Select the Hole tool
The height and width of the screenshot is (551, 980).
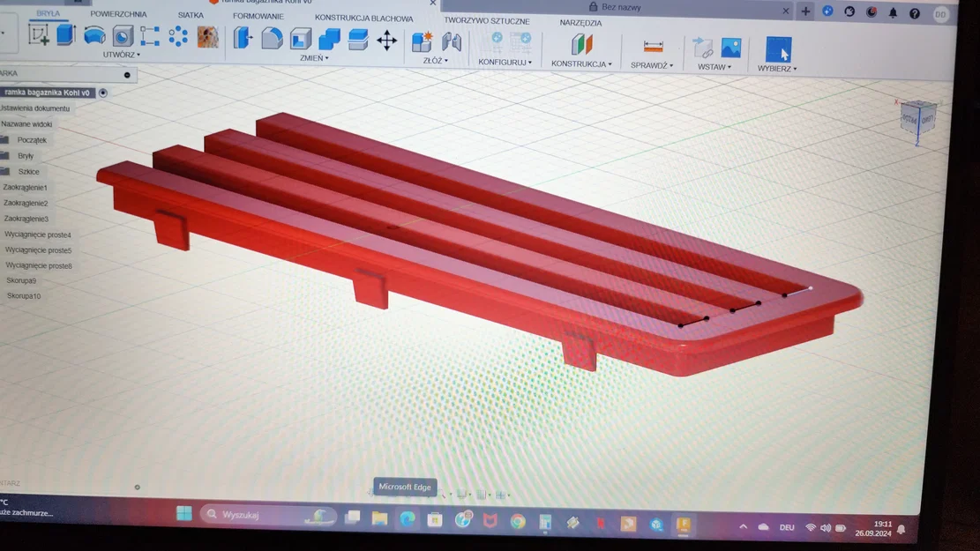123,36
